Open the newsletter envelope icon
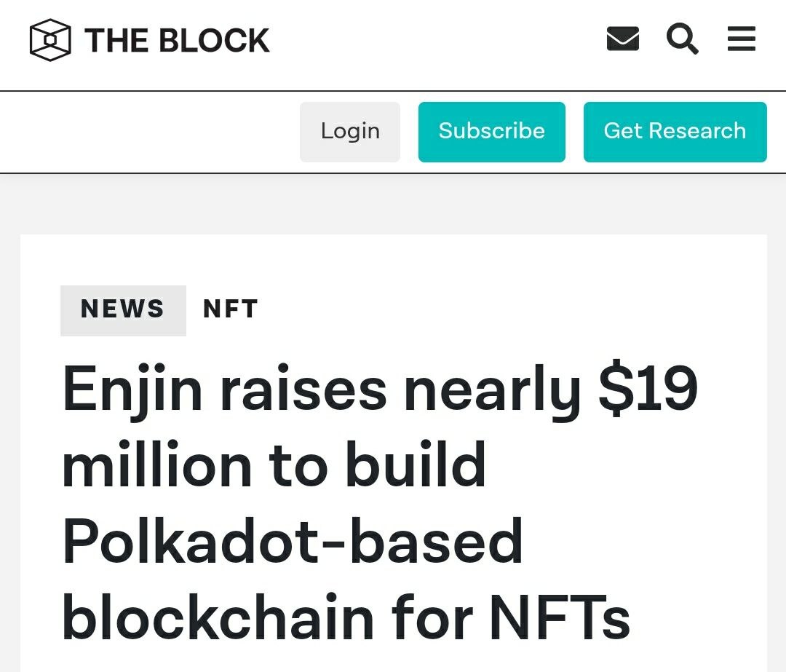This screenshot has height=672, width=786. pyautogui.click(x=622, y=39)
